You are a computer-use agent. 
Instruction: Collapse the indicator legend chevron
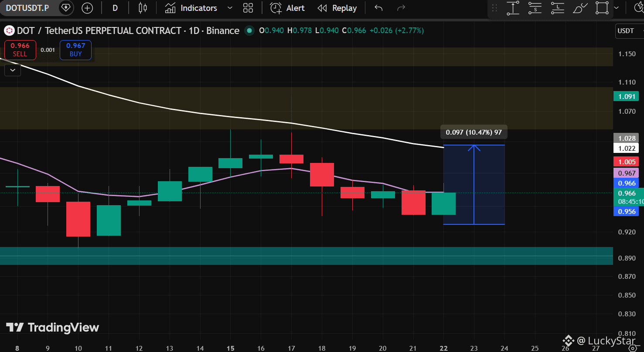tap(13, 70)
